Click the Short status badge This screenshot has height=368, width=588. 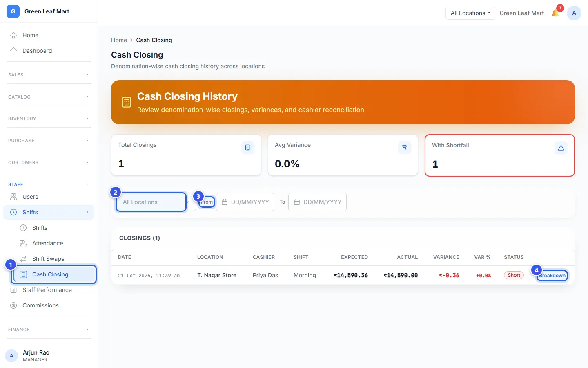(514, 275)
